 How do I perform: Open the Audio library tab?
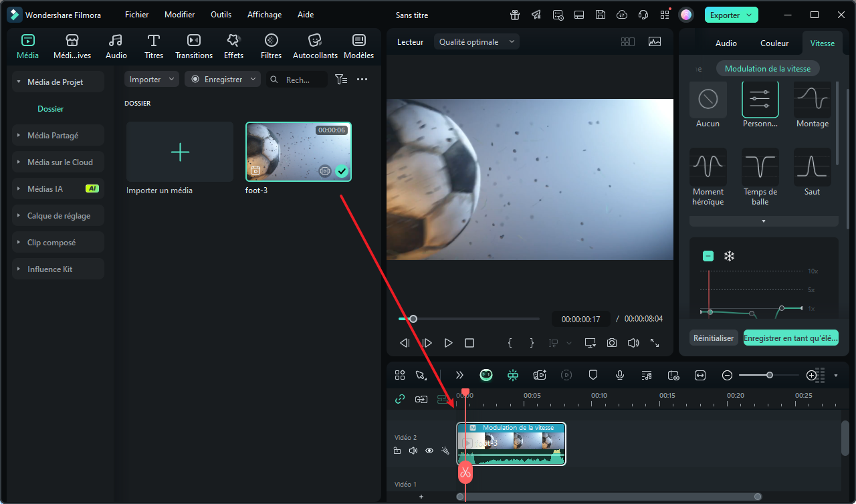coord(116,47)
